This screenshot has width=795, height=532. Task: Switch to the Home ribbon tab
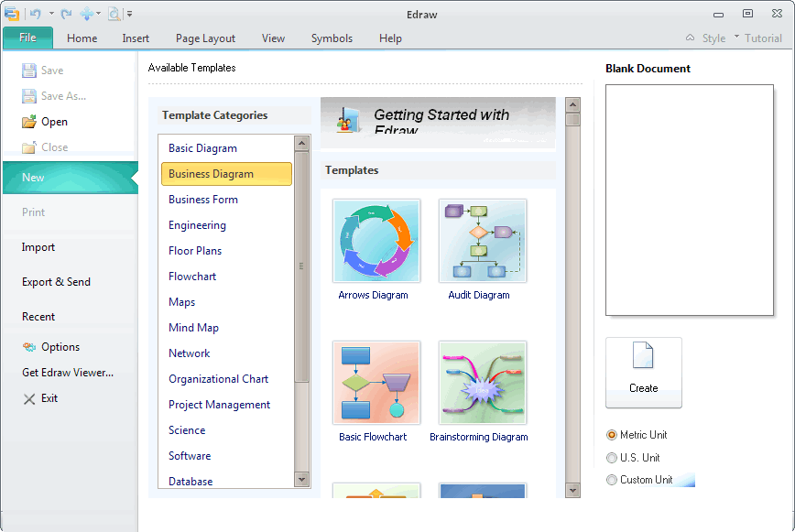tap(82, 38)
